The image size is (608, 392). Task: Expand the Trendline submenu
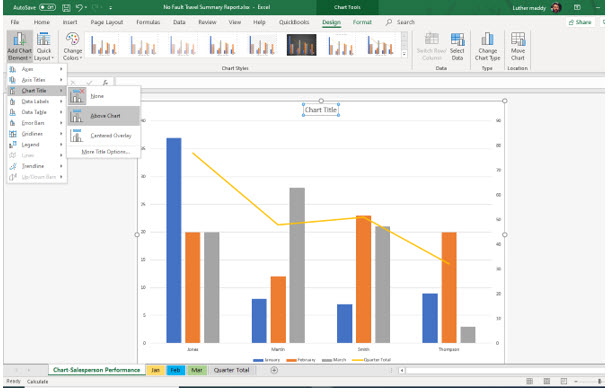coord(36,166)
